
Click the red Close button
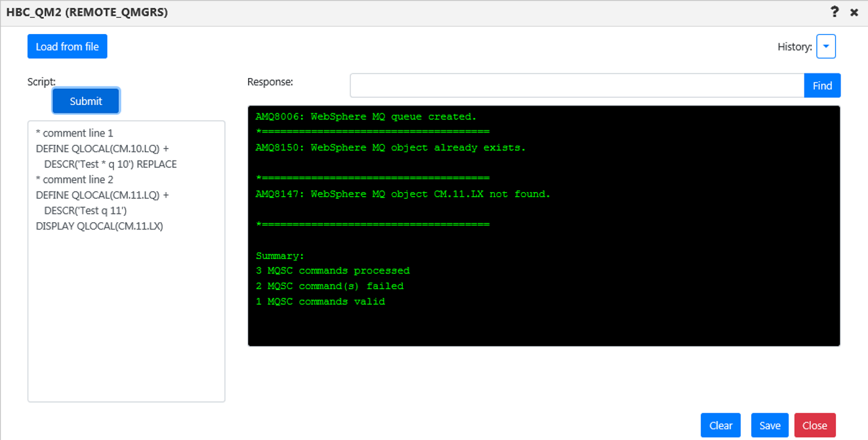point(815,426)
